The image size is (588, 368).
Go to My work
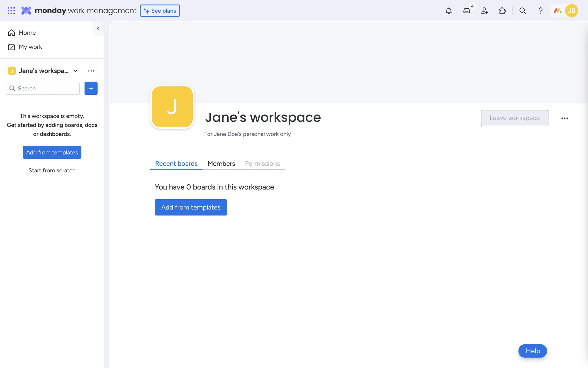(x=30, y=47)
